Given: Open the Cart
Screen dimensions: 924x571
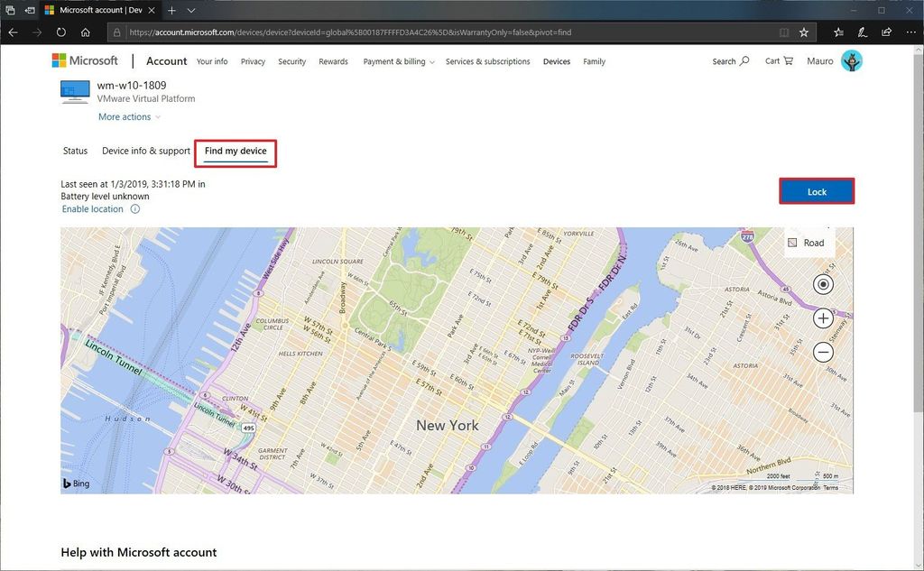Looking at the screenshot, I should pos(777,60).
